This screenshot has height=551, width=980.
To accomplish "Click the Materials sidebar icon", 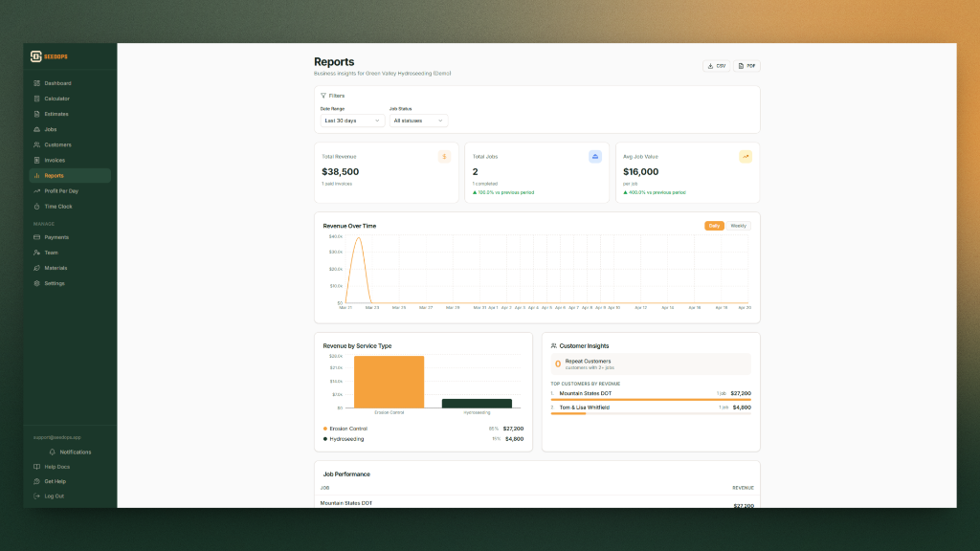I will coord(37,268).
